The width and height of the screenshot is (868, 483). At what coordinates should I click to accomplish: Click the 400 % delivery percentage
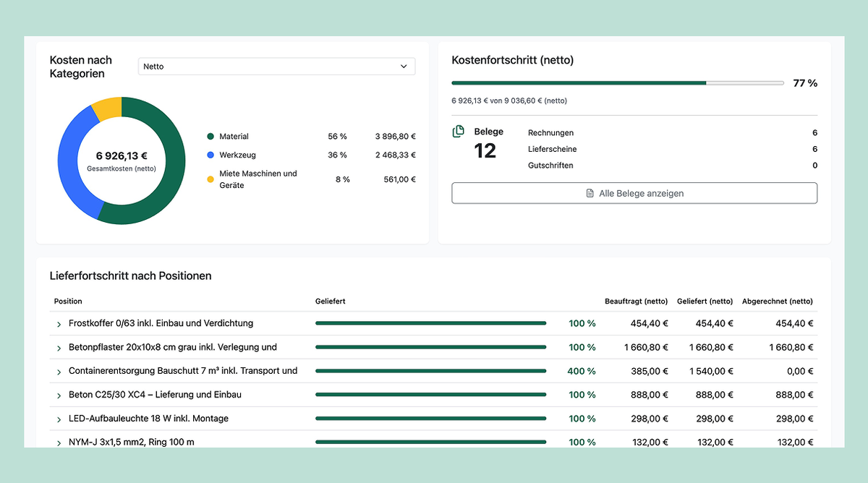[x=582, y=371]
